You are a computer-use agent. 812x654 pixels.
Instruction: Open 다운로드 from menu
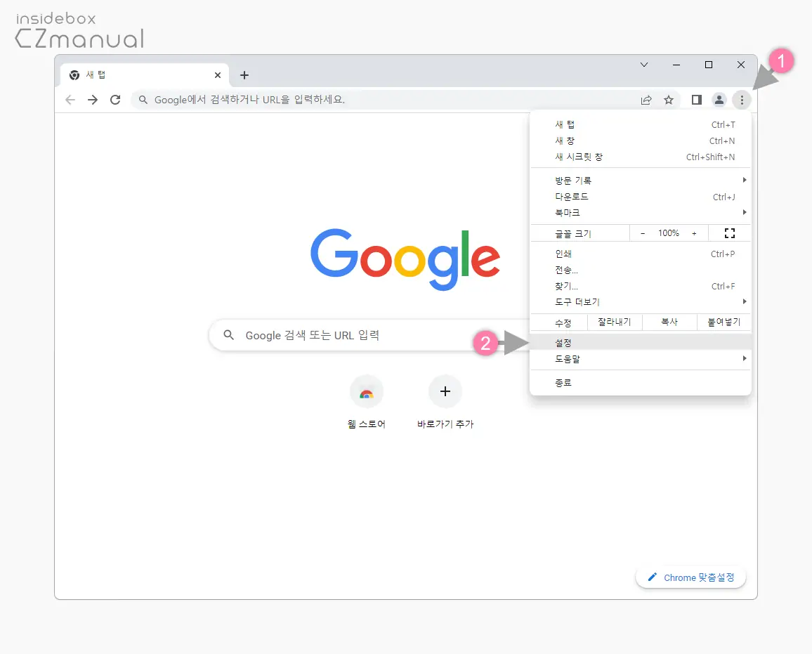(641, 197)
